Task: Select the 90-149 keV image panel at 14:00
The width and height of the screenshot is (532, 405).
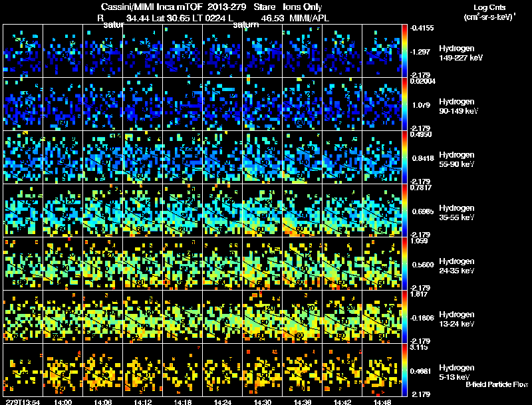Action: coord(63,104)
